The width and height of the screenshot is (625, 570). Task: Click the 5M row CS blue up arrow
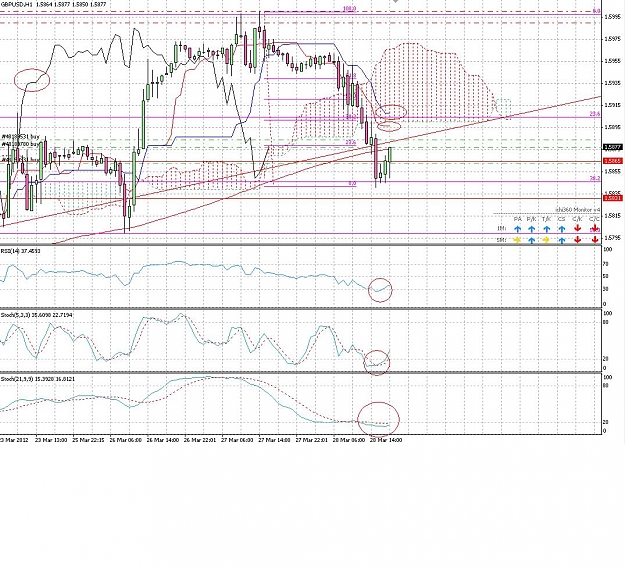[x=562, y=240]
